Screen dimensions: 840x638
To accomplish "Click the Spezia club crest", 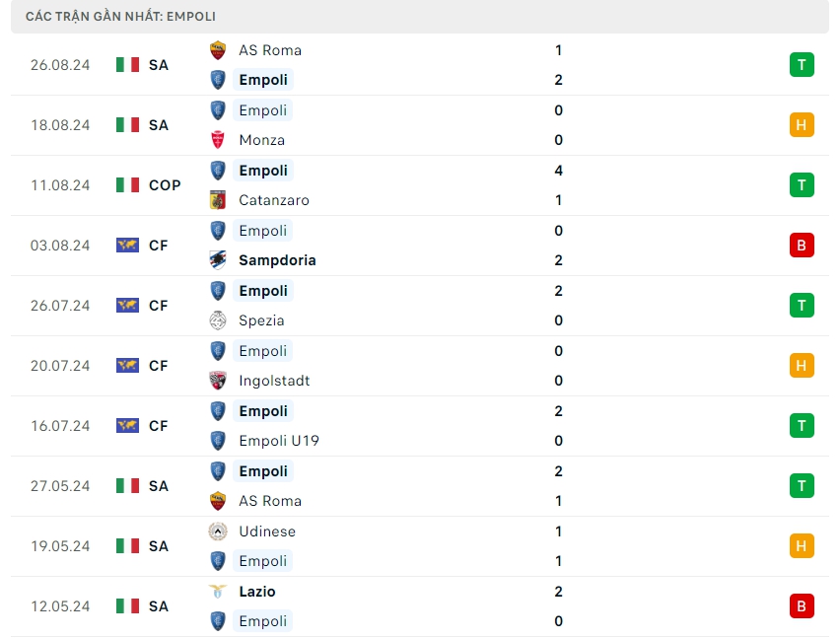I will pyautogui.click(x=218, y=320).
